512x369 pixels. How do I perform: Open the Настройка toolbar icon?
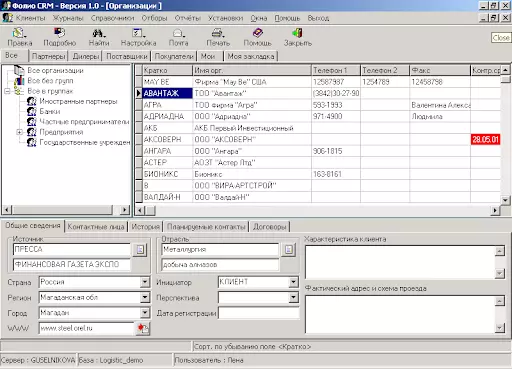click(138, 33)
